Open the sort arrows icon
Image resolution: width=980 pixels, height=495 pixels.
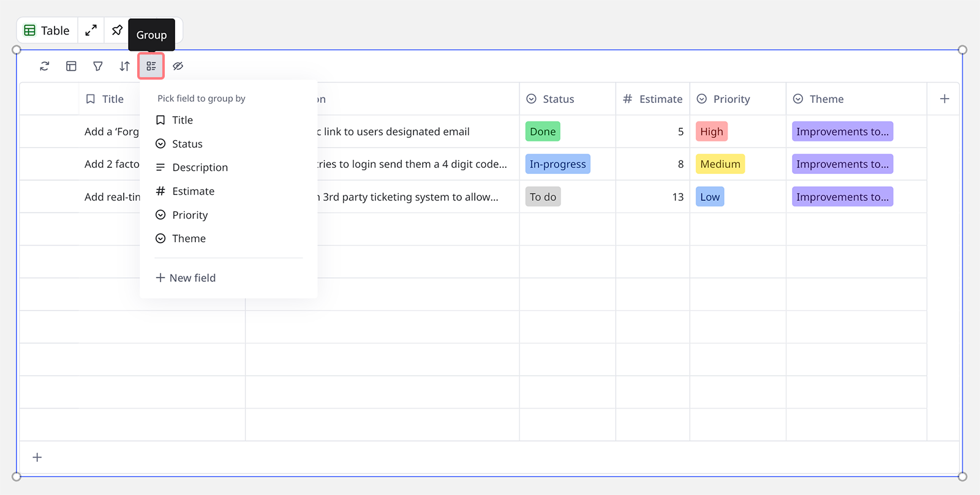pyautogui.click(x=124, y=66)
